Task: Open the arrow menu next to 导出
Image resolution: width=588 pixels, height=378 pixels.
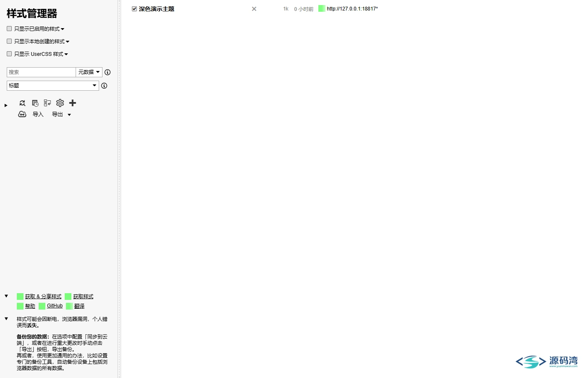Action: (69, 115)
